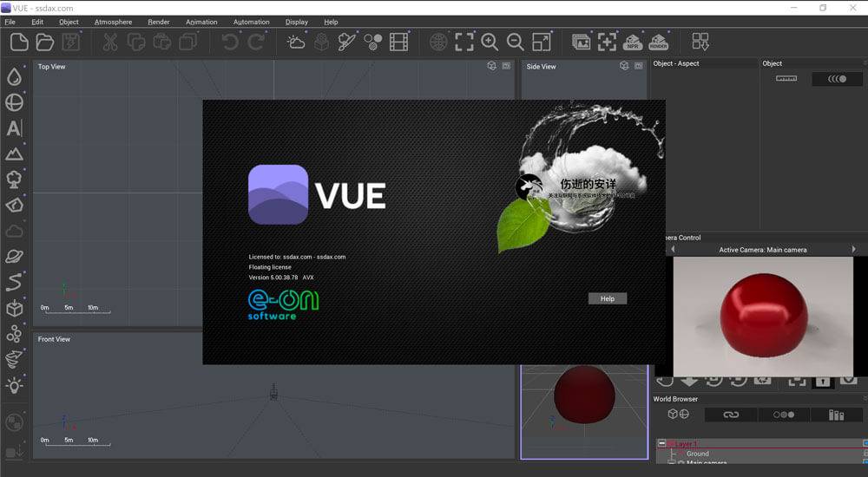Viewport: 868px width, 477px height.
Task: Toggle the animation tab in Object panel
Action: [837, 79]
